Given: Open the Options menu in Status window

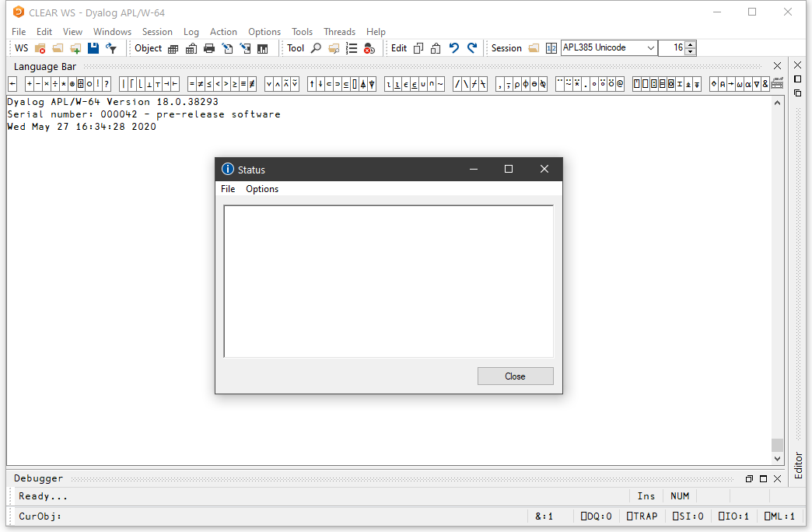Looking at the screenshot, I should 262,189.
